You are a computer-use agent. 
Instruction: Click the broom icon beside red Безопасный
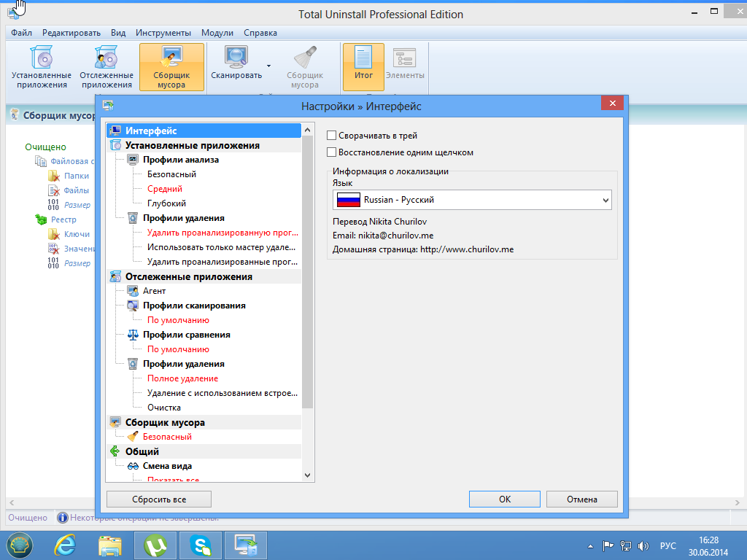[133, 437]
